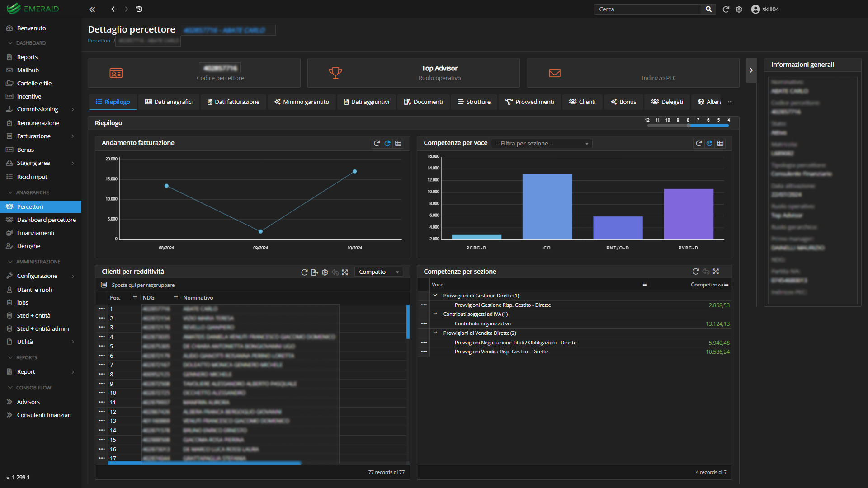Click the Clienti grid vertical scrollbar

click(408, 322)
